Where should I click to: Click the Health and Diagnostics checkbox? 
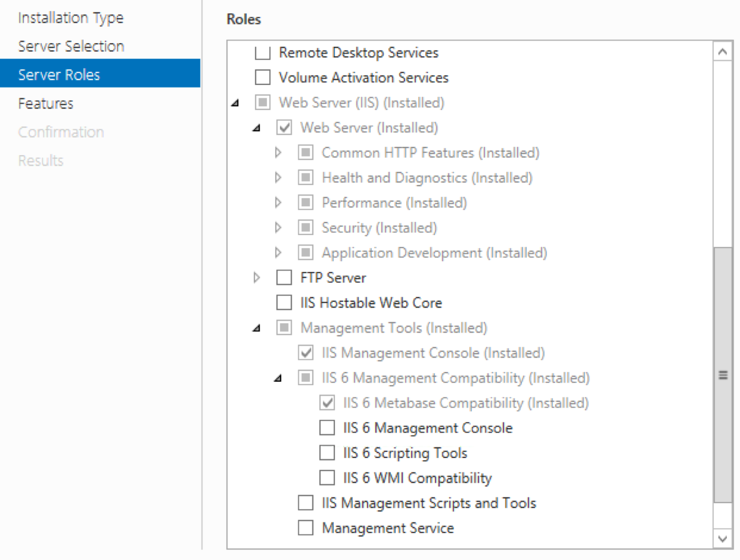pos(306,177)
